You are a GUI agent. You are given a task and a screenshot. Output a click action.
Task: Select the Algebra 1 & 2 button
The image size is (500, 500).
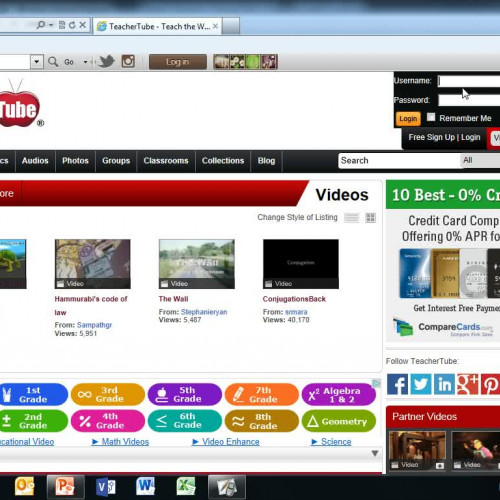339,395
